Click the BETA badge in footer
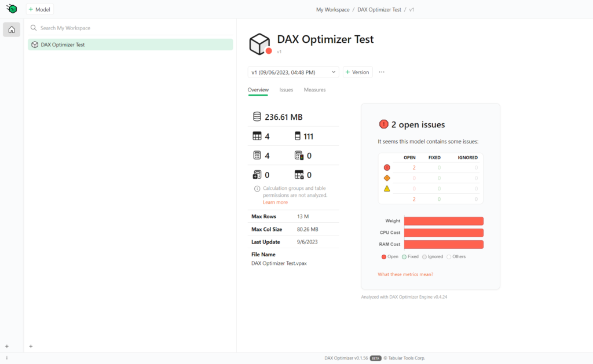Image resolution: width=593 pixels, height=364 pixels. 375,358
